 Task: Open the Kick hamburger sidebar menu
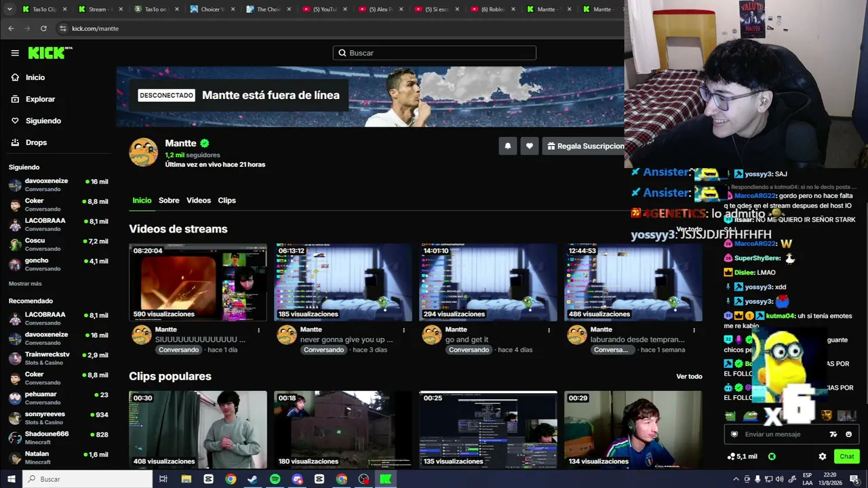(x=15, y=53)
